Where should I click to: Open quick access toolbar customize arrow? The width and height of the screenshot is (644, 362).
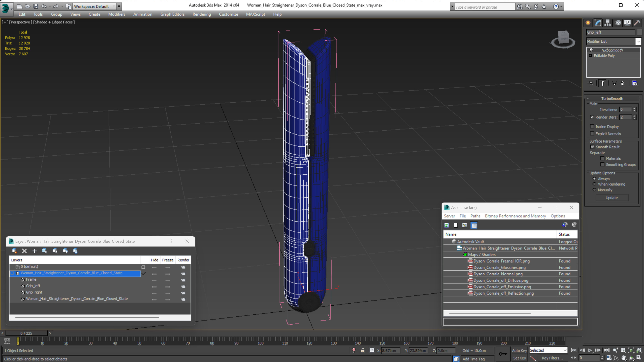(119, 6)
